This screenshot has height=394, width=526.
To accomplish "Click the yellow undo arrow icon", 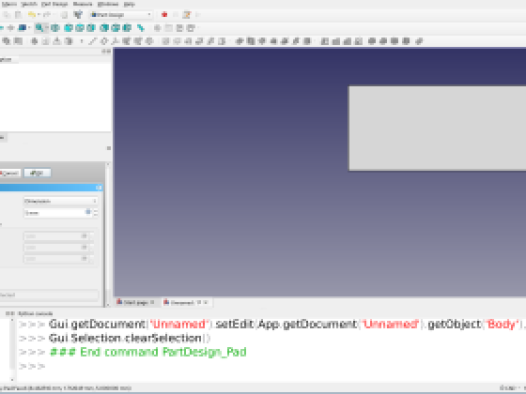I will [31, 14].
